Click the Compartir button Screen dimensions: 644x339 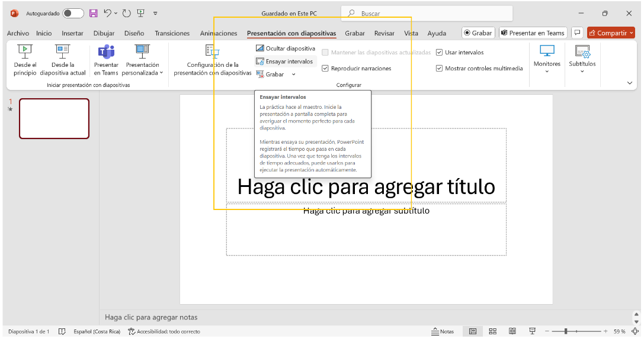pos(611,33)
